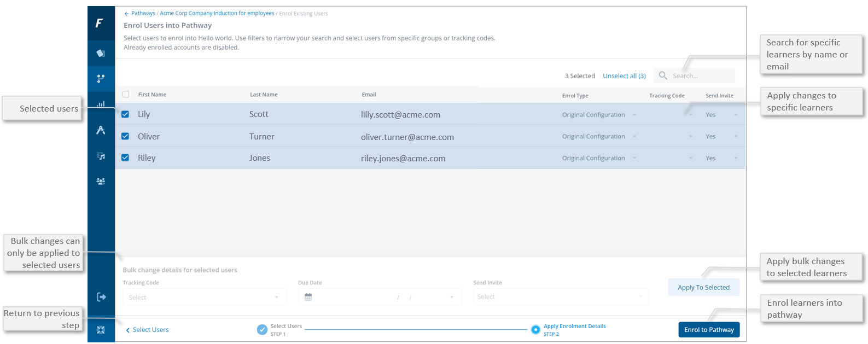Toggle the select-all checkbox in header

pyautogui.click(x=126, y=95)
